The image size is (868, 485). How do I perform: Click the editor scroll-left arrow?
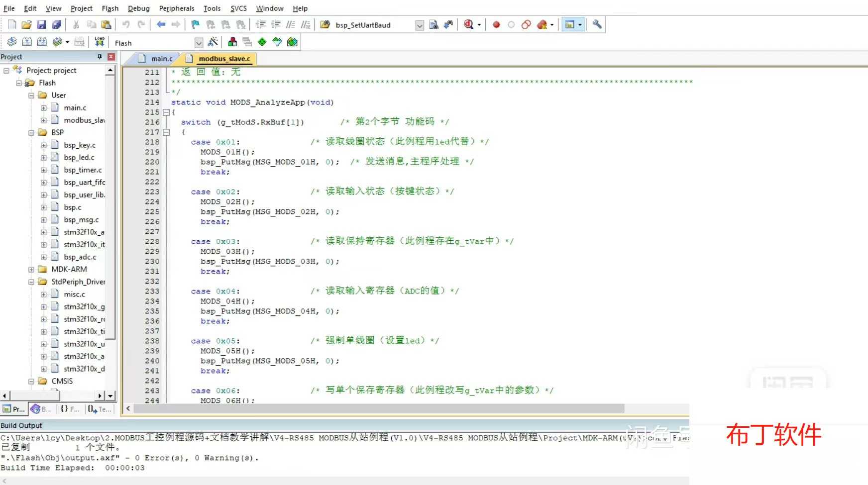click(x=128, y=408)
